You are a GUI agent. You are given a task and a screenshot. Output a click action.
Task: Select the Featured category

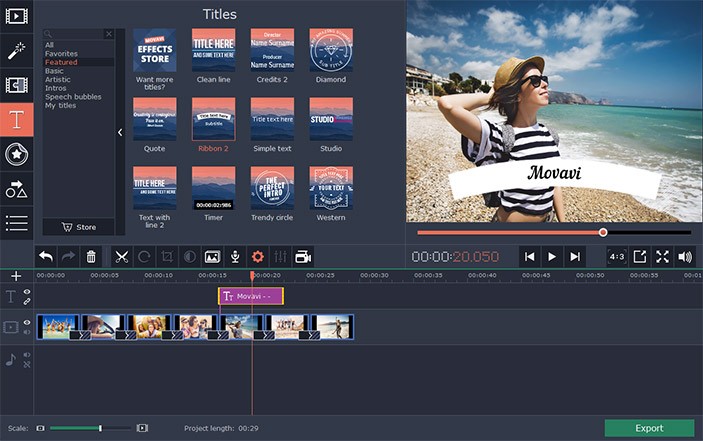coord(61,62)
